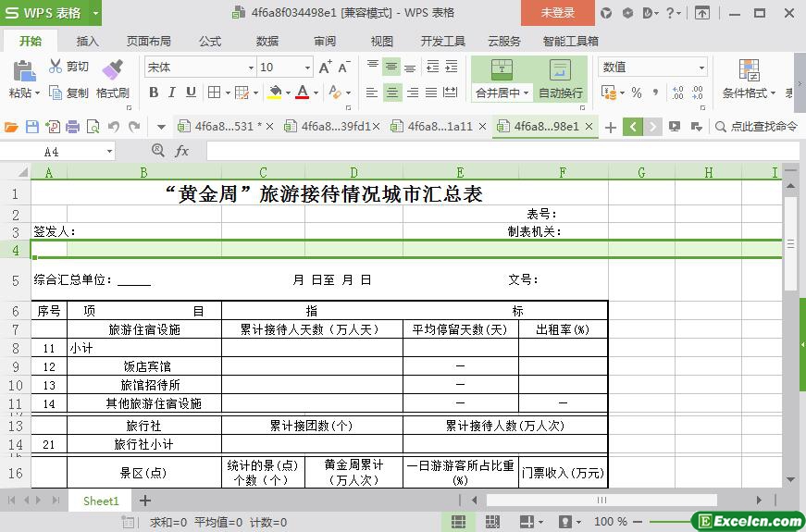The width and height of the screenshot is (806, 532).
Task: Click the percent style icon
Action: point(636,93)
